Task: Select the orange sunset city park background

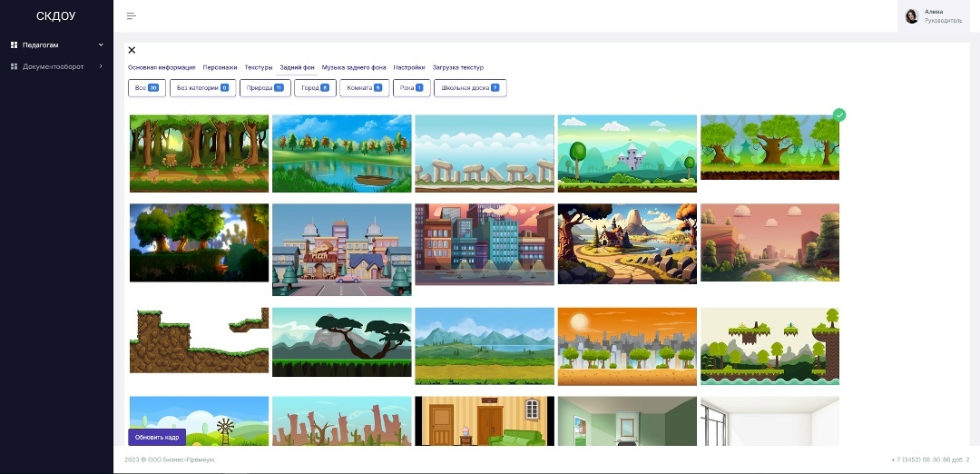Action: [627, 347]
